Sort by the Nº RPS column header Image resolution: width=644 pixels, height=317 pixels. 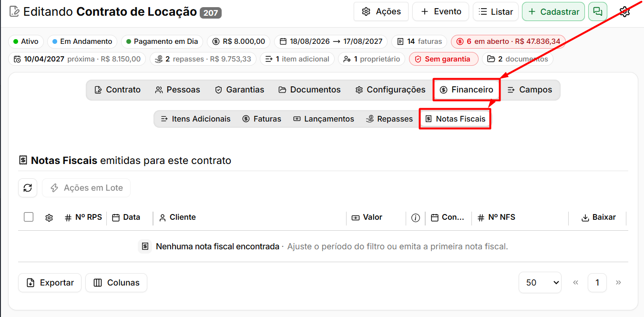83,217
